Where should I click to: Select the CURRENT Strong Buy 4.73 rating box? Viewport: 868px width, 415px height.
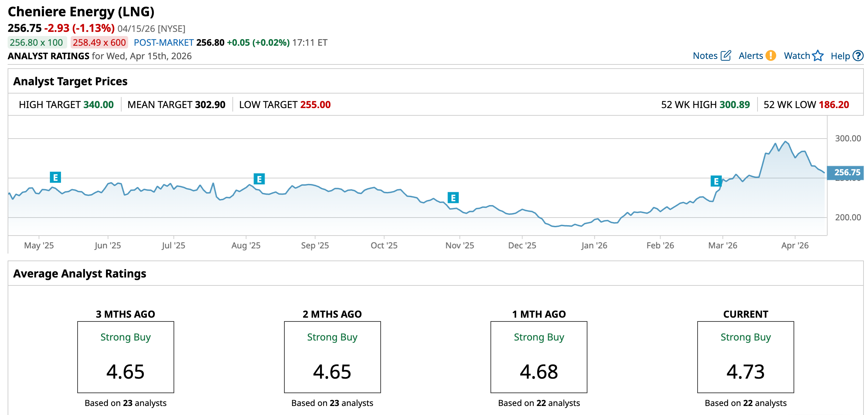(x=745, y=357)
